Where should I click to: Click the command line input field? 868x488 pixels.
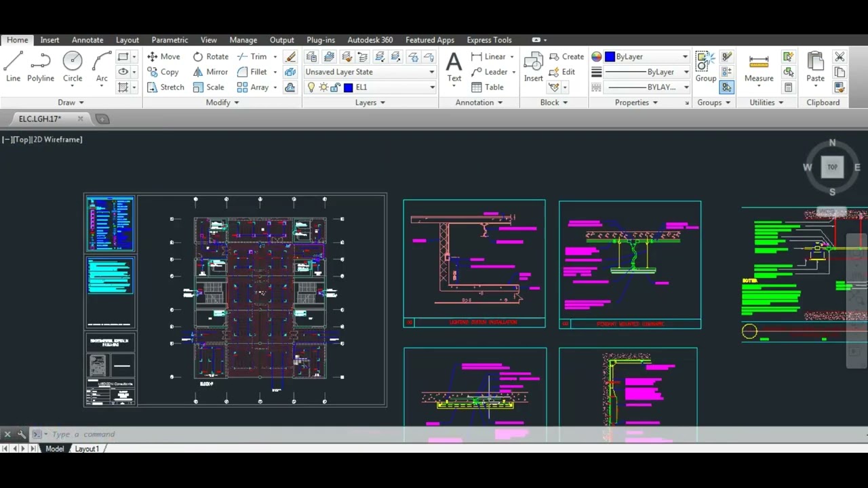(448, 434)
